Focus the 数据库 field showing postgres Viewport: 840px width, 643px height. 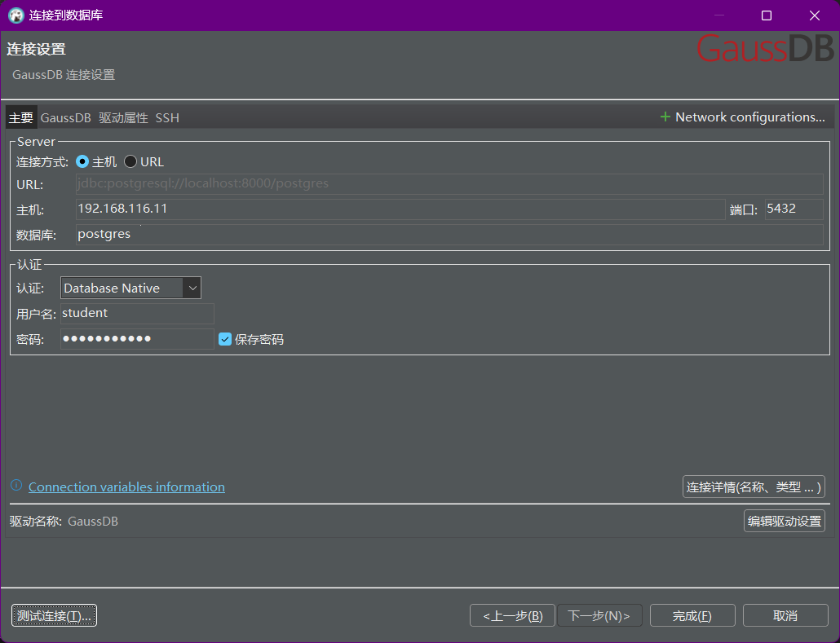tap(449, 235)
